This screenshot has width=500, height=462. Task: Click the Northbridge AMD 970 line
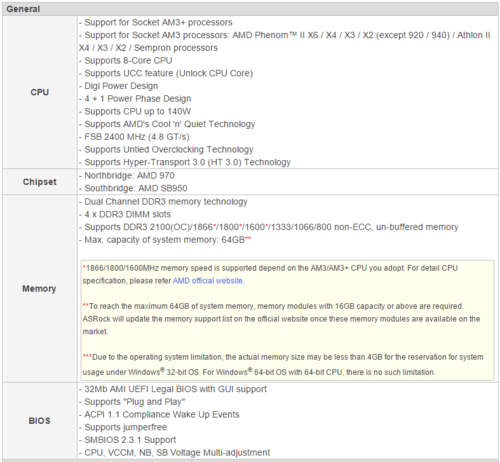[x=127, y=176]
